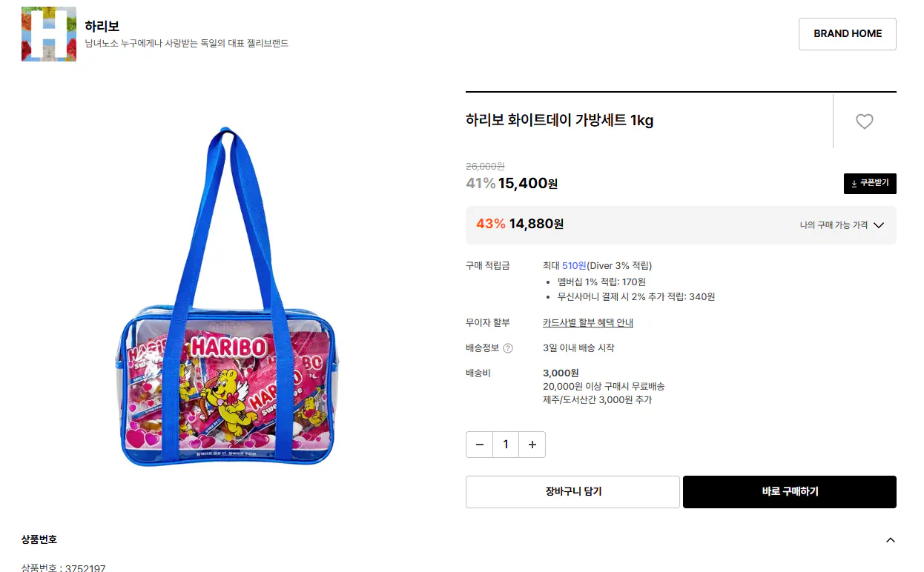
Task: Open the 카드사별 할부 혜택 안내 link
Action: tap(587, 322)
